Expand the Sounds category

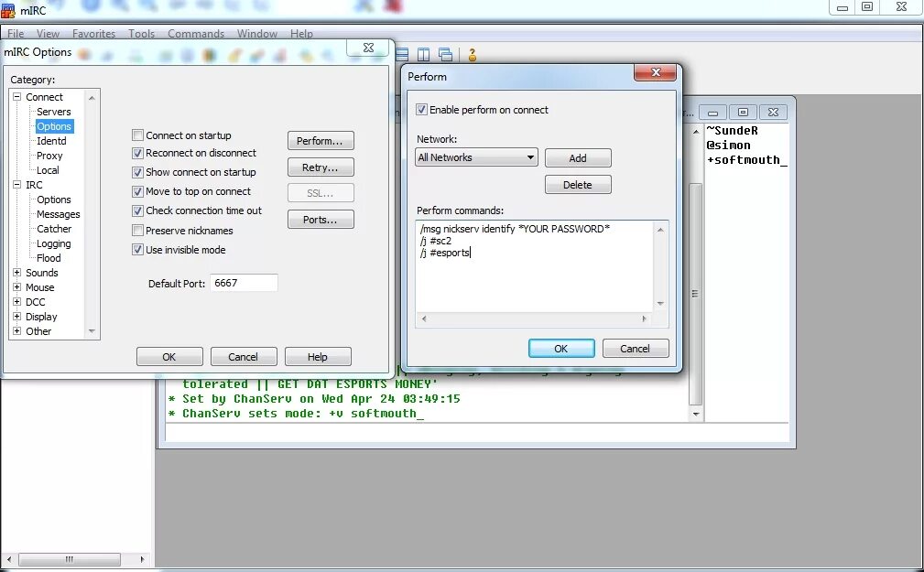tap(17, 273)
